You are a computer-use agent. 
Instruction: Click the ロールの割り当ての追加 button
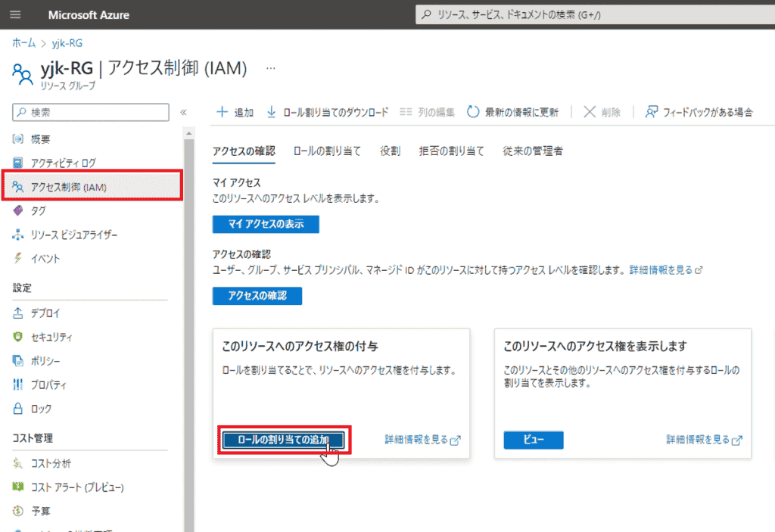pyautogui.click(x=283, y=440)
